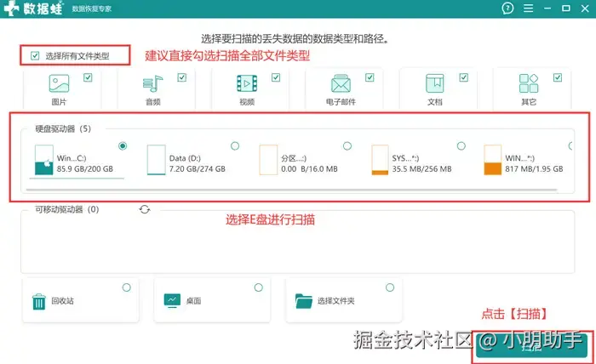Click the 视频 video type icon
The image size is (596, 364).
tap(247, 83)
